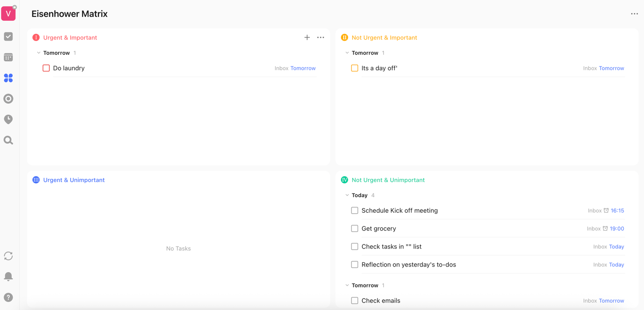This screenshot has height=310, width=644.
Task: Open the Help question mark icon
Action: click(x=8, y=297)
